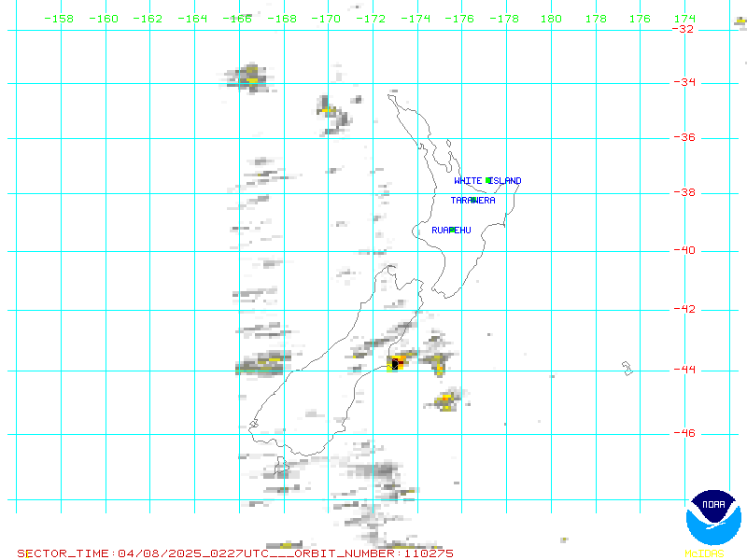Click the RUAPEHU volcano label
This screenshot has width=747, height=560.
click(x=451, y=230)
